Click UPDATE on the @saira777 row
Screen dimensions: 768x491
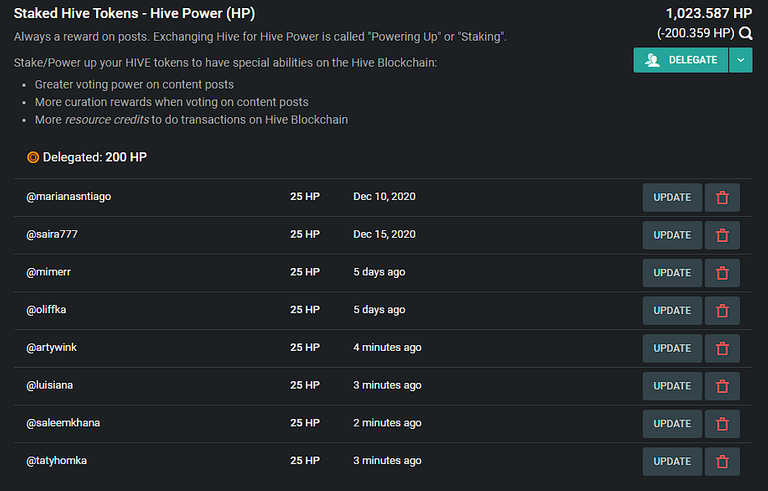click(672, 235)
